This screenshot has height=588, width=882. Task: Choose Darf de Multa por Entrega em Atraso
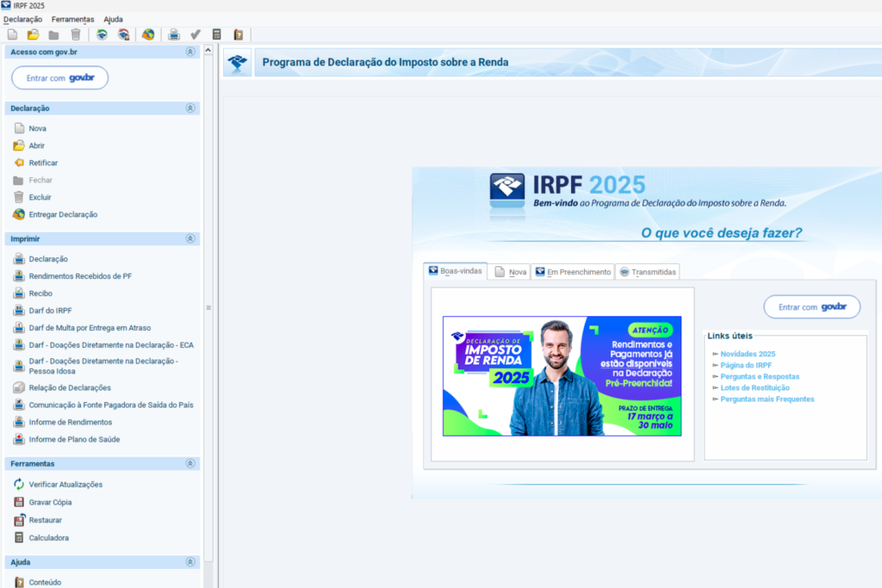click(90, 328)
